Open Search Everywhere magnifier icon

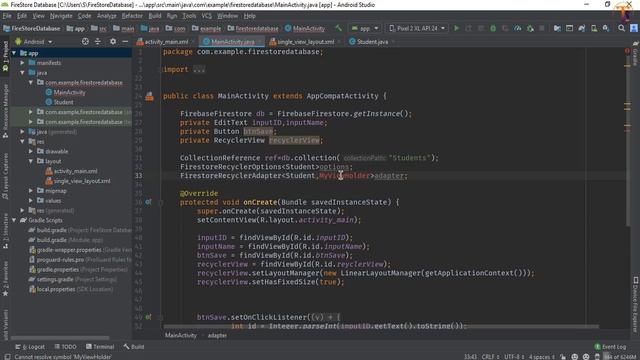pyautogui.click(x=621, y=28)
